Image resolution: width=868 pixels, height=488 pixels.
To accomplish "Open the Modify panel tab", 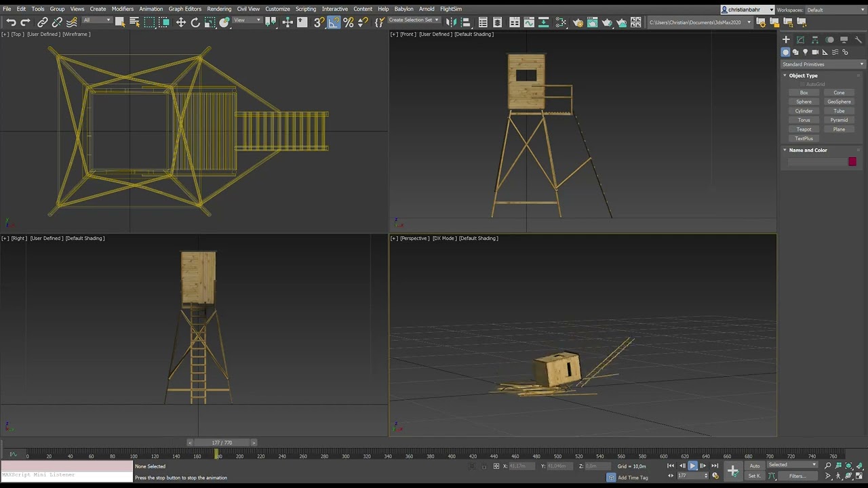I will click(800, 40).
